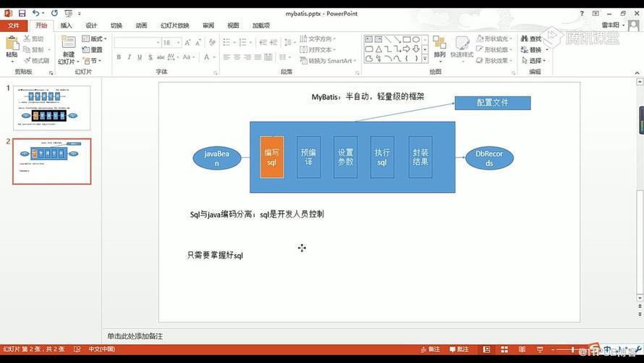Viewport: 644px width, 363px height.
Task: Click the Save icon in quick access toolbar
Action: click(22, 13)
